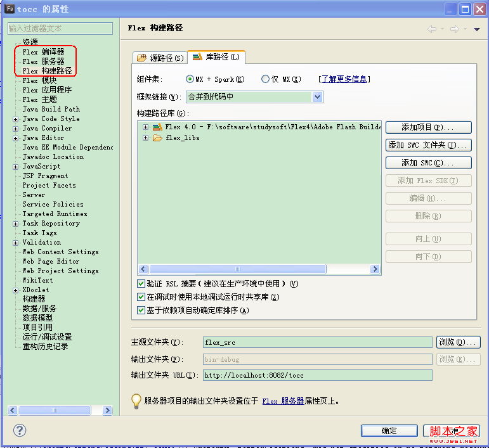Image resolution: width=489 pixels, height=448 pixels.
Task: Expand the Java Build Path... Java Code Style tree node
Action: 16,118
